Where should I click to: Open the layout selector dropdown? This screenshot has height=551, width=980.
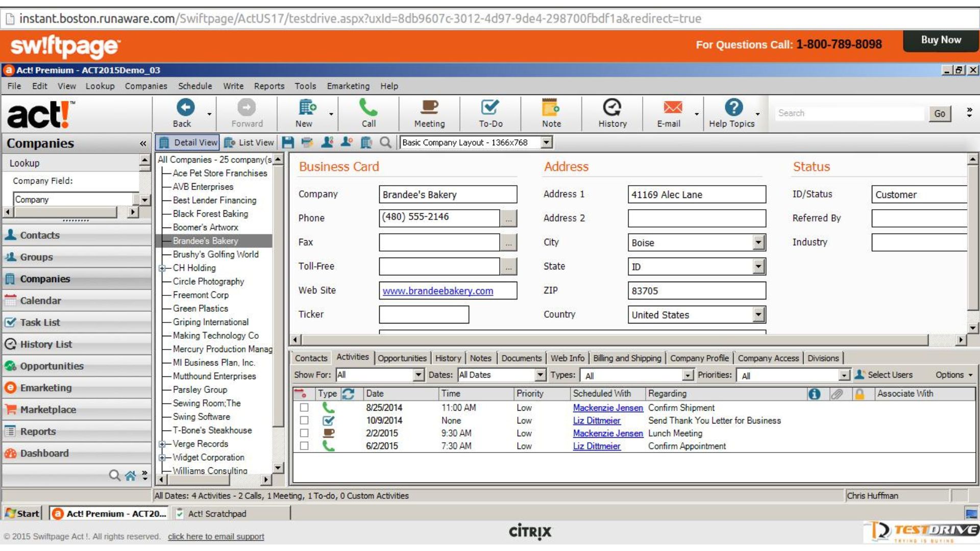(547, 142)
